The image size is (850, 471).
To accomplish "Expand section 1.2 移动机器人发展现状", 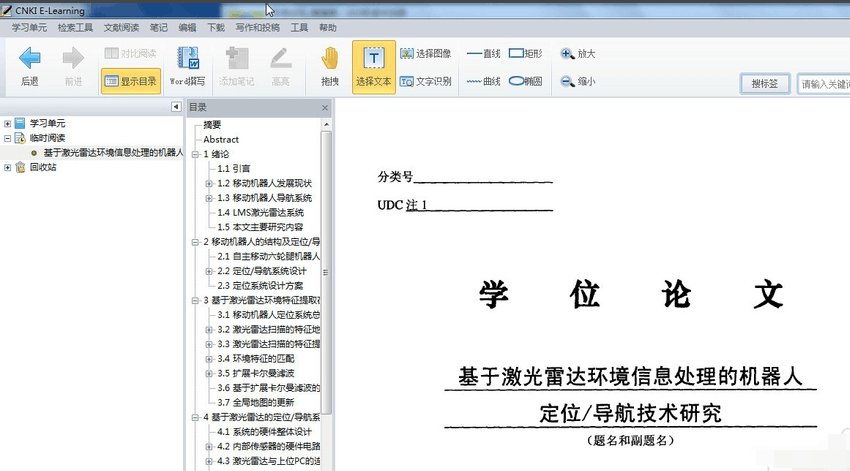I will (209, 184).
